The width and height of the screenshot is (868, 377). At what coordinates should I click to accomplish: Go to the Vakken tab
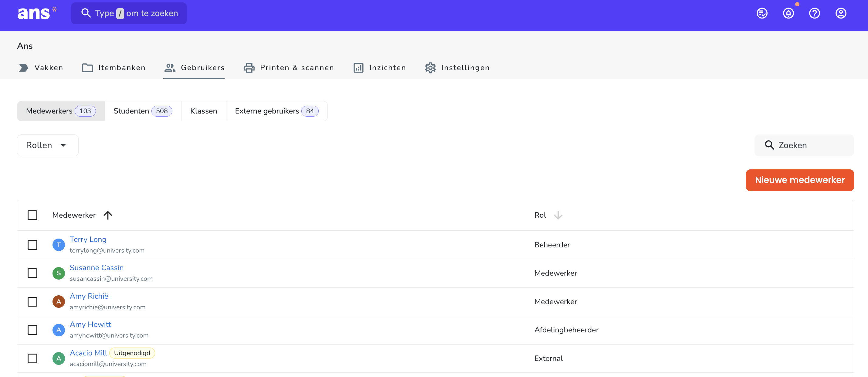point(40,68)
